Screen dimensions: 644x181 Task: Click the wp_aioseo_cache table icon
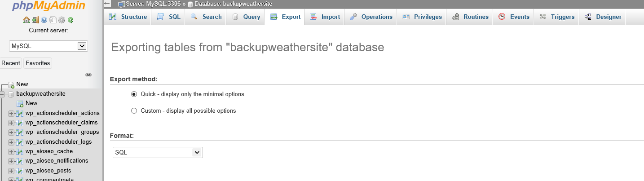coord(19,151)
